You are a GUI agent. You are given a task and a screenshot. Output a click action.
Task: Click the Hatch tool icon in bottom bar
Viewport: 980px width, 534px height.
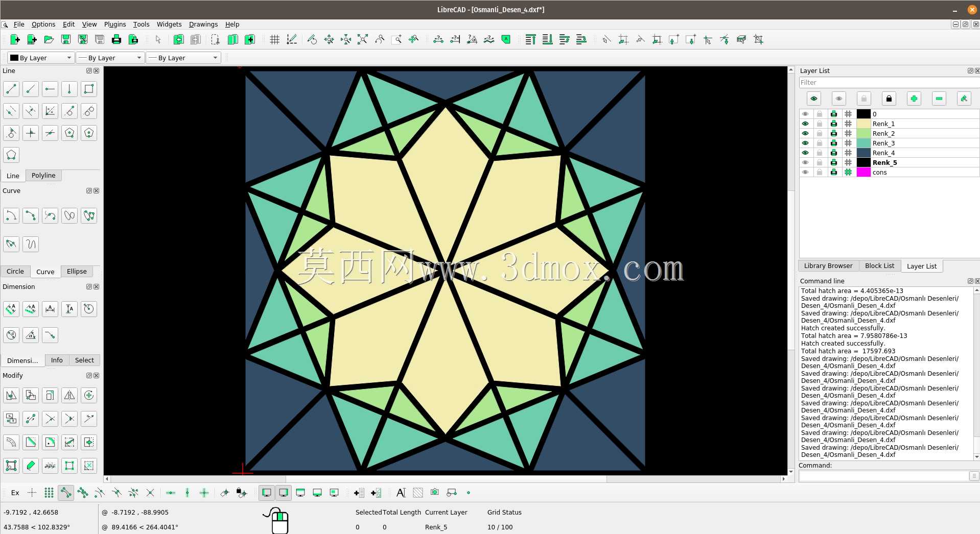click(418, 493)
